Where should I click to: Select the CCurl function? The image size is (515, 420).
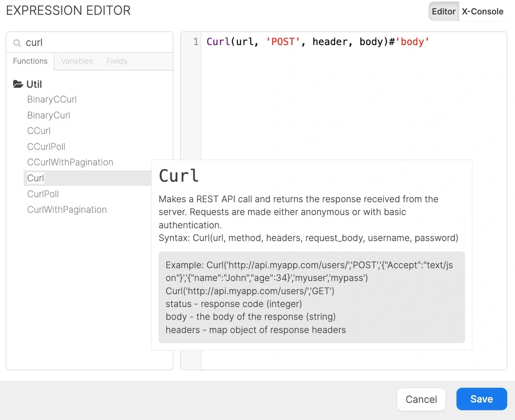point(39,131)
